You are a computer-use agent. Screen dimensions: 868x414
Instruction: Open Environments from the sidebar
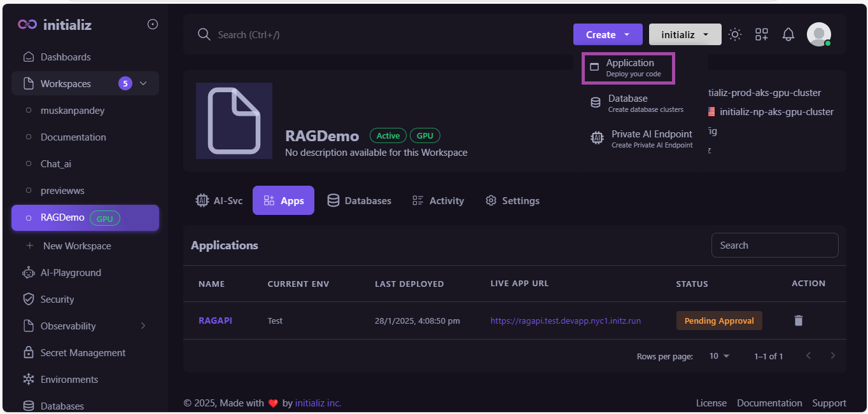[68, 379]
